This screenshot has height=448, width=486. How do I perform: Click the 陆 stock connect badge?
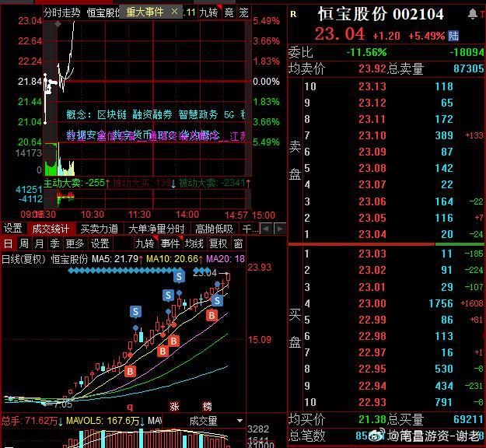tap(453, 36)
